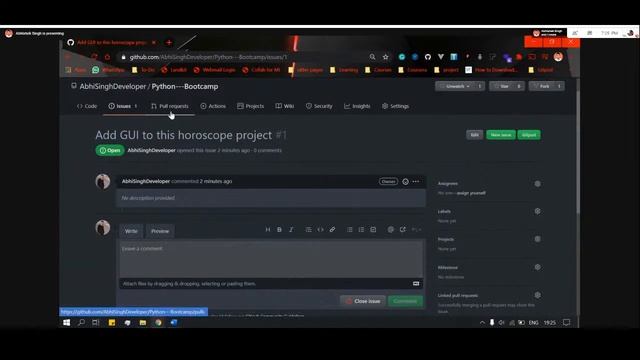Open Linked pull requests gear
Image resolution: width=640 pixels, height=360 pixels.
(x=538, y=295)
